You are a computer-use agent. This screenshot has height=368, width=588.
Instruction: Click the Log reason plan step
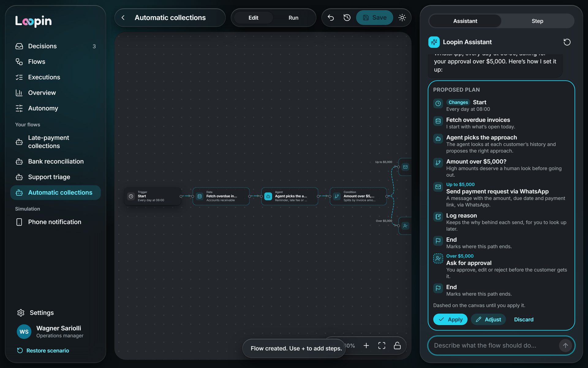[x=501, y=222]
